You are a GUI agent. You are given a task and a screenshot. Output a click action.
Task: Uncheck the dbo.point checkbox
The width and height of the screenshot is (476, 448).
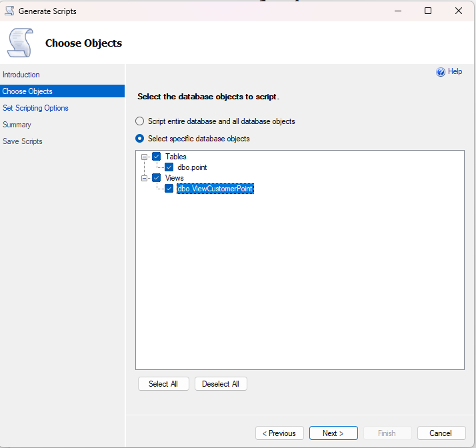[169, 167]
